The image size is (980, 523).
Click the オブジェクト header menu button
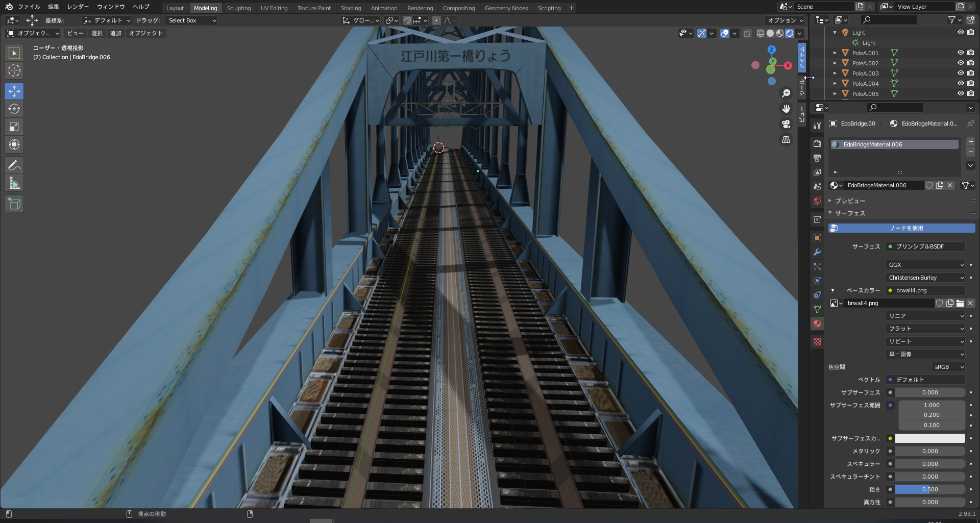145,33
